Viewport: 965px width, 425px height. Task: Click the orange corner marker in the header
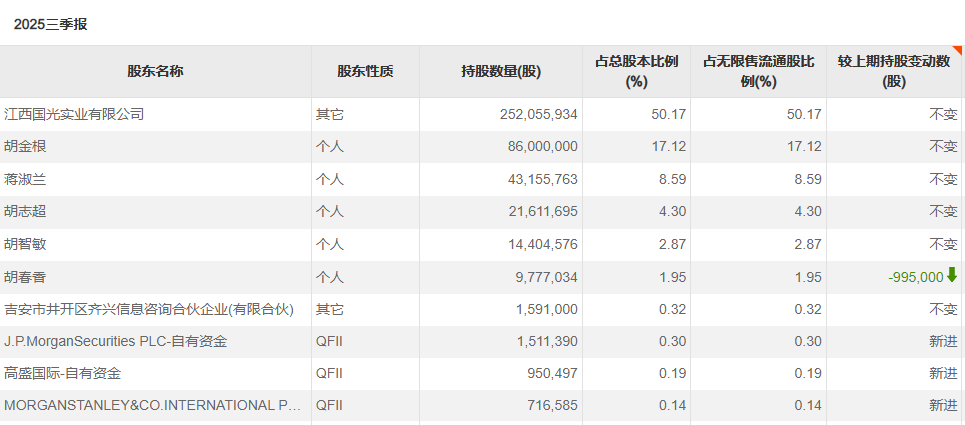pyautogui.click(x=958, y=50)
